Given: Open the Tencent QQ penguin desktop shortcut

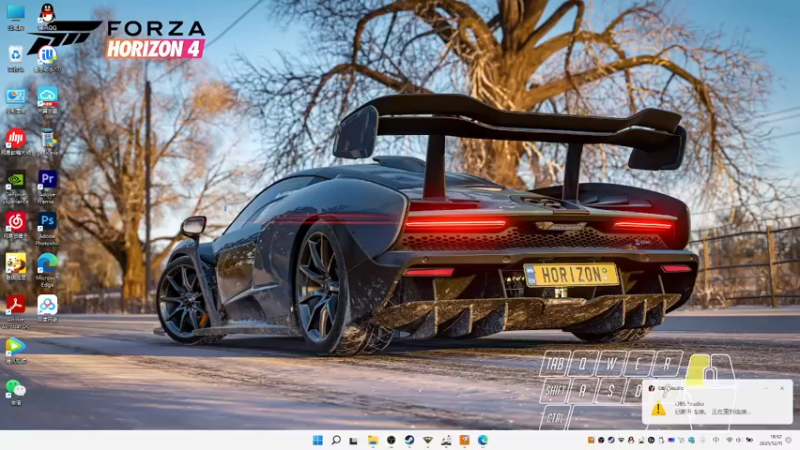Looking at the screenshot, I should point(47,17).
